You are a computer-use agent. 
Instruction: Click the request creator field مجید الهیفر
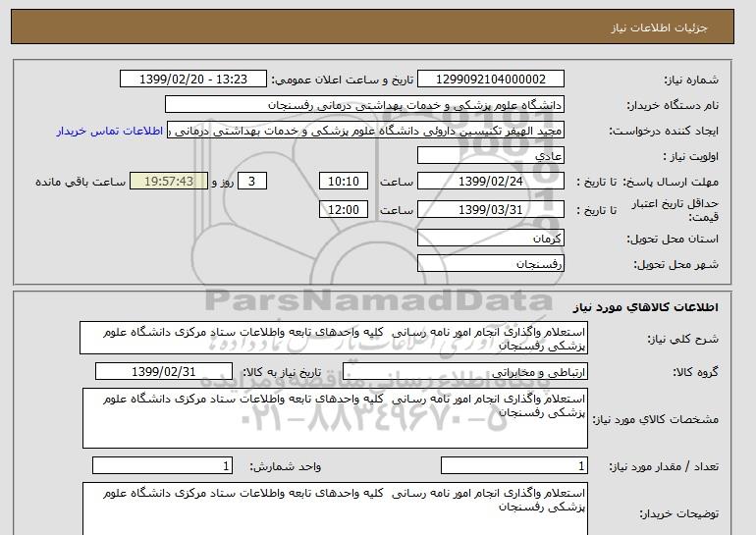click(365, 131)
